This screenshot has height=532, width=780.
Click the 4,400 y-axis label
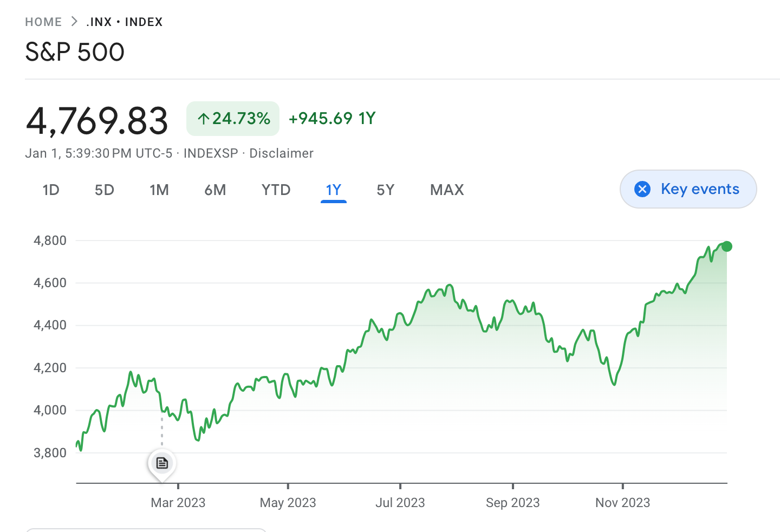click(x=50, y=325)
